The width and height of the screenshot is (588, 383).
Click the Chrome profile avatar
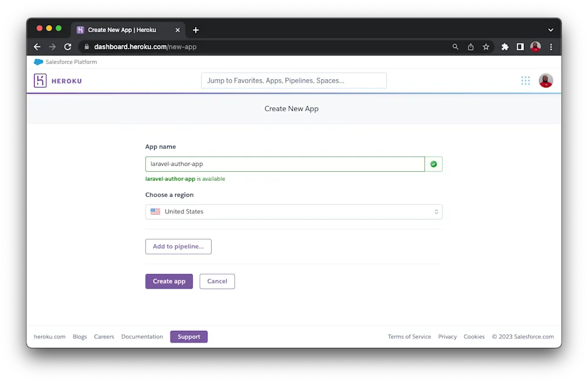tap(535, 46)
